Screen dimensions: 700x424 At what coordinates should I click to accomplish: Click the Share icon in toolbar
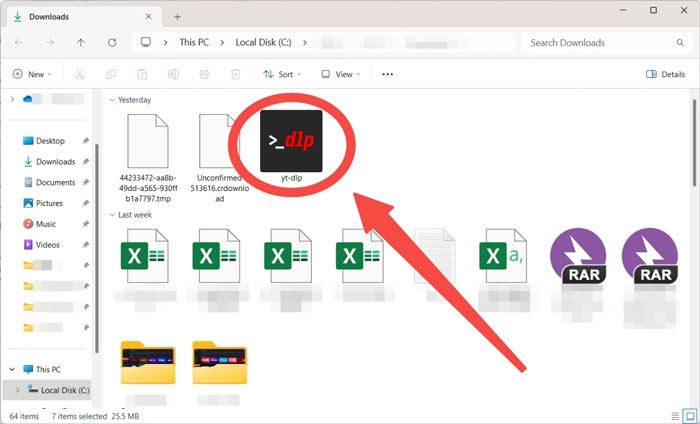point(204,74)
